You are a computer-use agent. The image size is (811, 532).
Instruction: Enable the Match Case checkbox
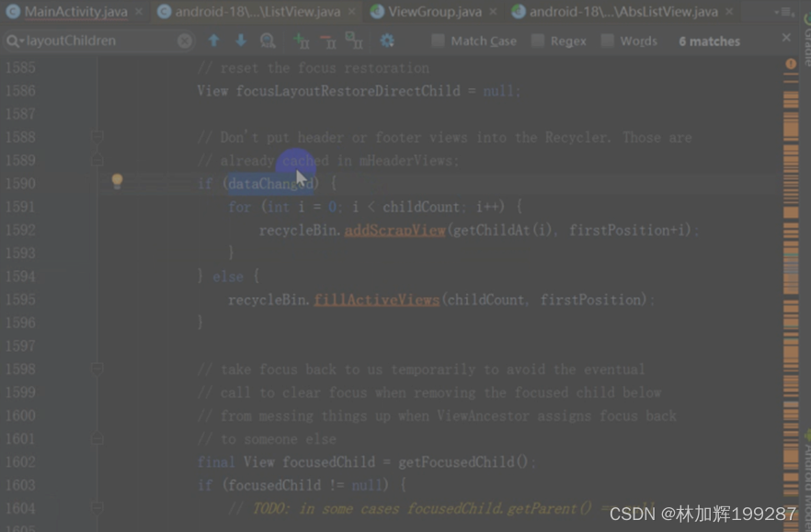pos(438,40)
